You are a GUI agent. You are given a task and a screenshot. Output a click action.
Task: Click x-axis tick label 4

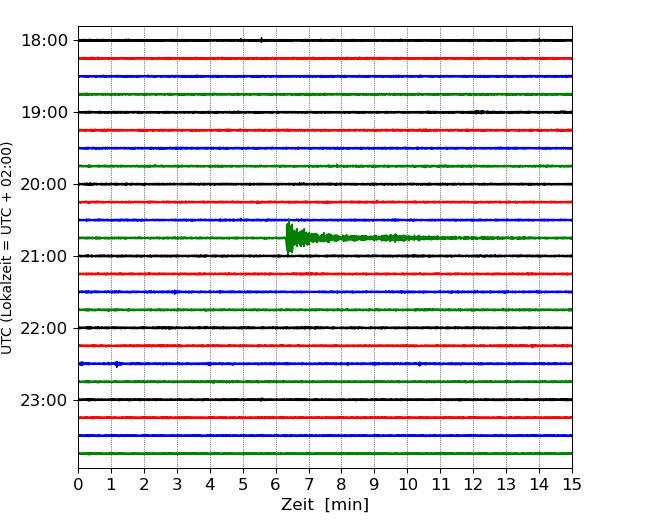coord(210,484)
